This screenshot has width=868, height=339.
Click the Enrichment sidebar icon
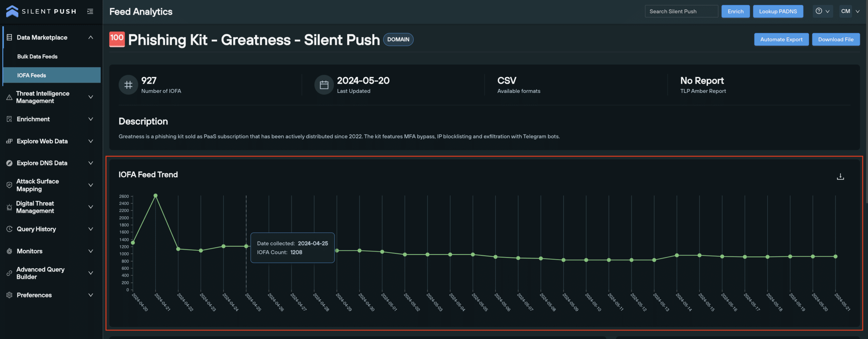9,119
